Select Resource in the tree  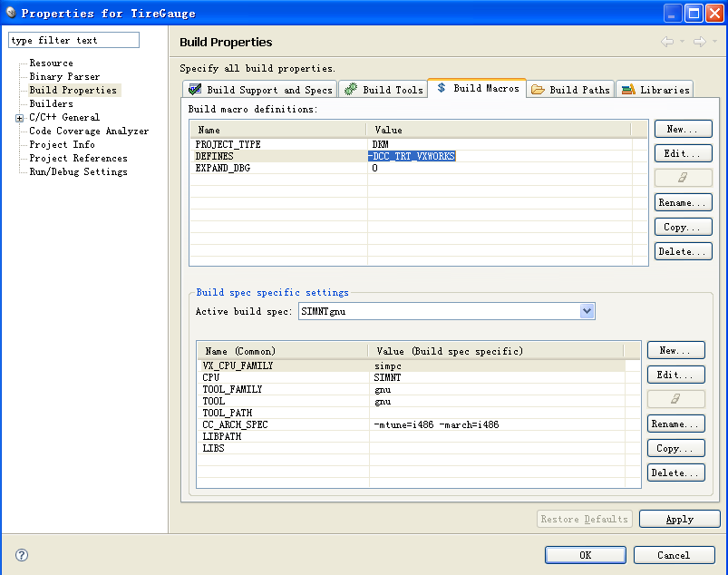pyautogui.click(x=51, y=63)
